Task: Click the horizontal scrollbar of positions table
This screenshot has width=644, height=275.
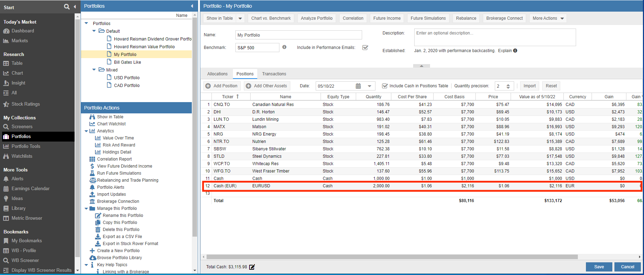Action: pos(392,257)
